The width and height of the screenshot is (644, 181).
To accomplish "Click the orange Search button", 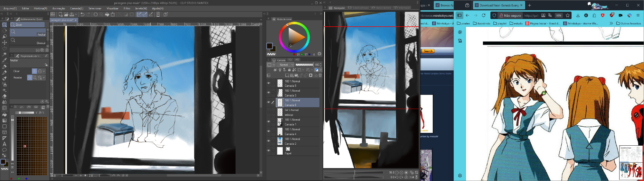I will pos(428,51).
